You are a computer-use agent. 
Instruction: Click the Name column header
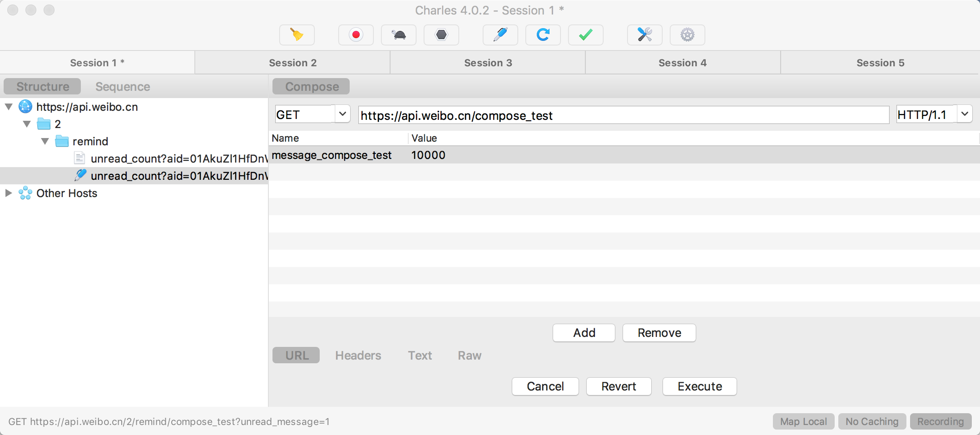(338, 138)
